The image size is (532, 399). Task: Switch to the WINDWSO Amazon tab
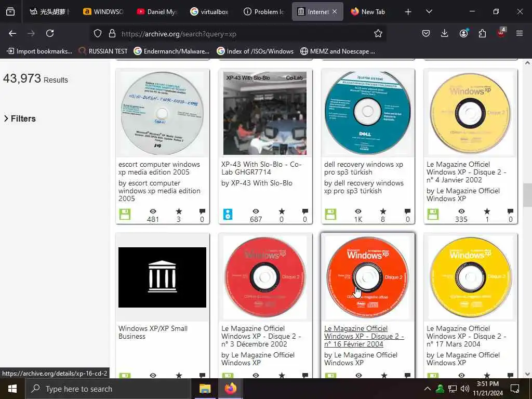pyautogui.click(x=103, y=11)
